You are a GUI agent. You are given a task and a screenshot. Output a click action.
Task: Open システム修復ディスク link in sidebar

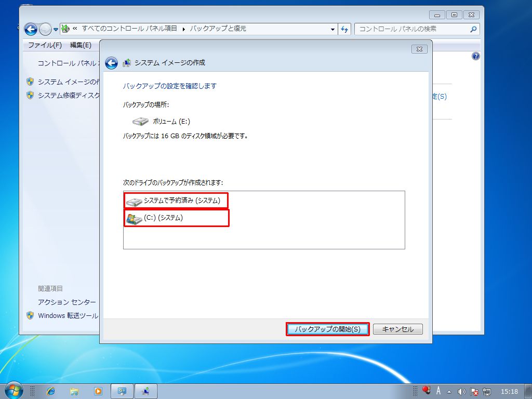pos(69,96)
